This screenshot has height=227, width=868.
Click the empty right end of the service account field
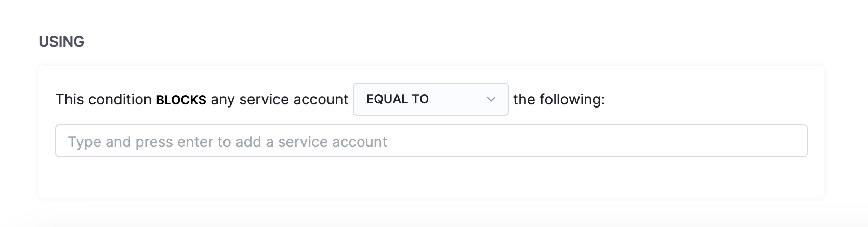(x=754, y=141)
